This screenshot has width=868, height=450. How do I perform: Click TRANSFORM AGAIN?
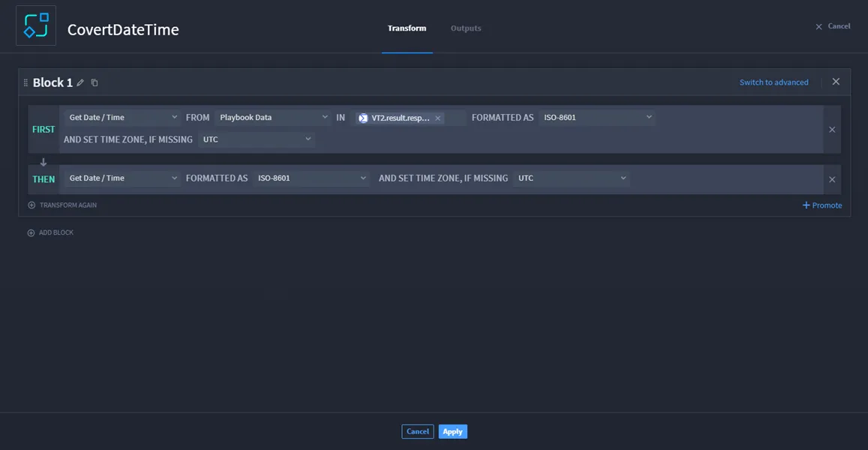(68, 205)
